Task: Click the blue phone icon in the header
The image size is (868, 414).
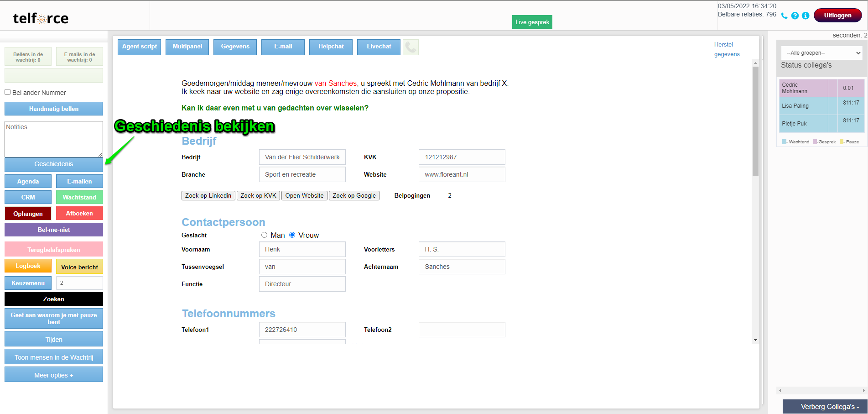Action: coord(784,16)
